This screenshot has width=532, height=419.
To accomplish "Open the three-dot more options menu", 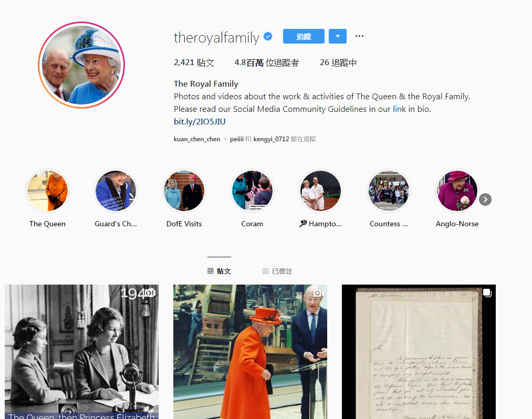I will [x=359, y=36].
